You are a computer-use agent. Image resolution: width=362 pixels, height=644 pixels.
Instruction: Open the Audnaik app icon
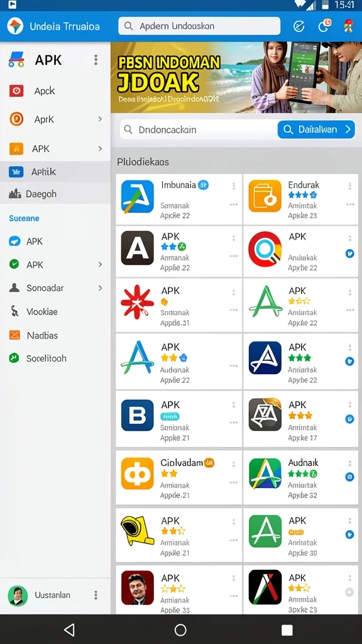265,474
